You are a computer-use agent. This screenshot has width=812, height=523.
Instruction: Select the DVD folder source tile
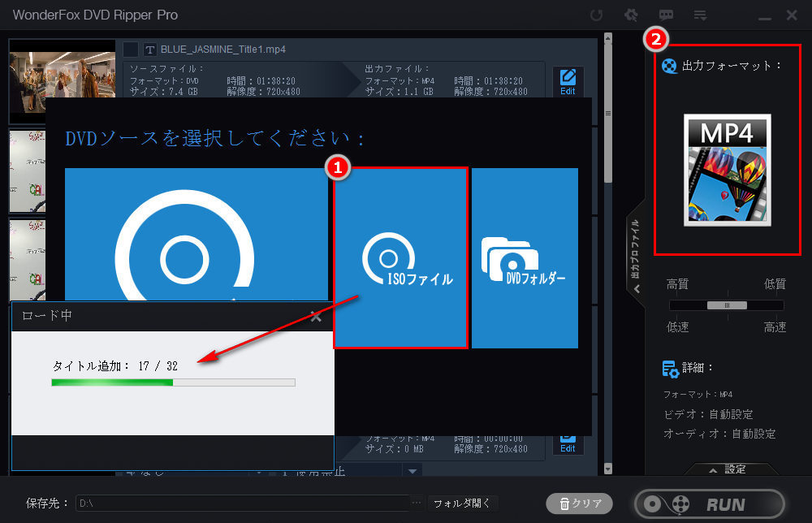tap(525, 258)
